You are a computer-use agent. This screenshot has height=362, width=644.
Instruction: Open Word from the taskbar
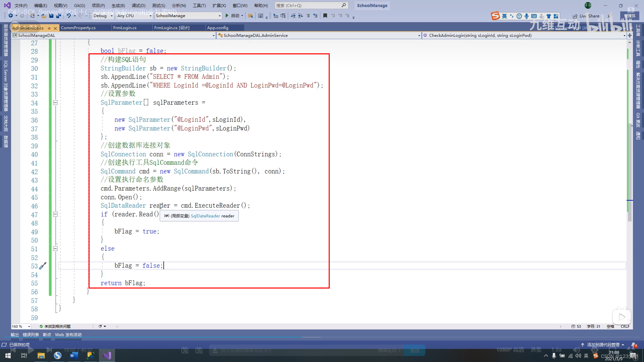tap(74, 355)
